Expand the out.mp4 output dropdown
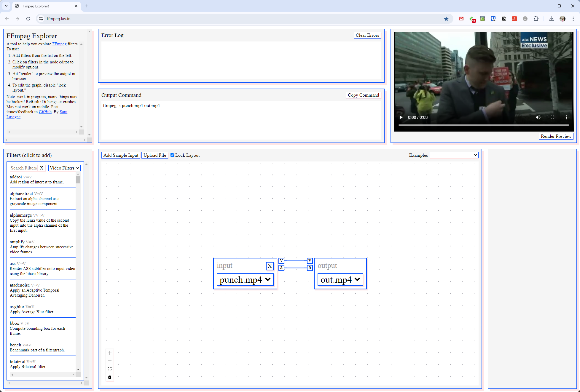Image resolution: width=580 pixels, height=392 pixels. 340,279
